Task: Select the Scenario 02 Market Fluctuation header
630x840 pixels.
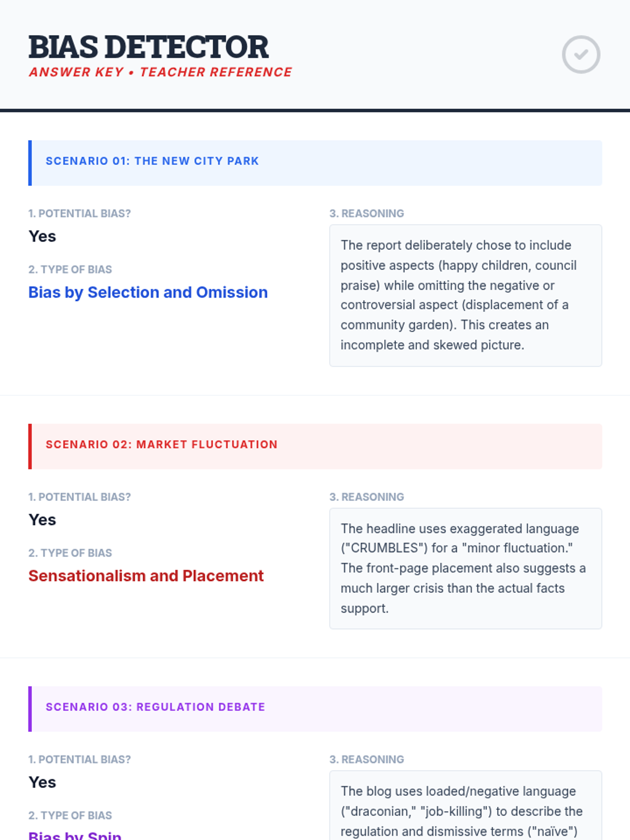Action: pyautogui.click(x=315, y=446)
